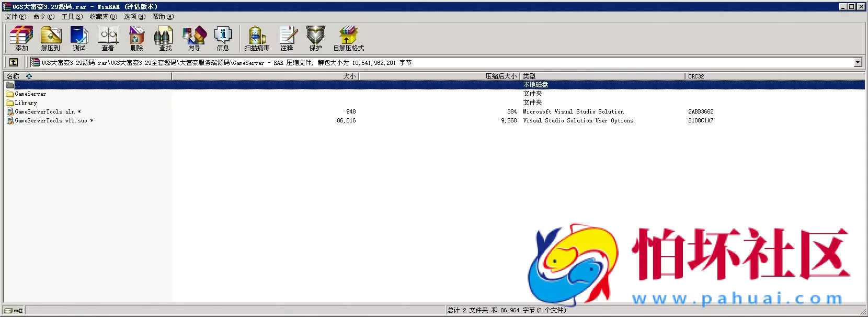Screen dimensions: 868x317
Task: Click the packed size value 384
Action: [512, 112]
